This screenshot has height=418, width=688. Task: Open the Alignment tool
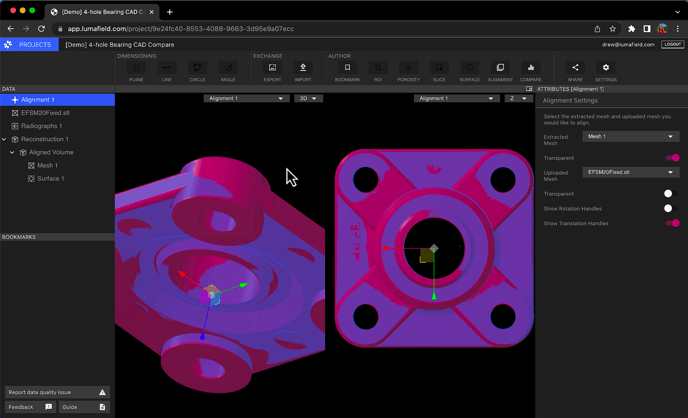click(x=500, y=71)
